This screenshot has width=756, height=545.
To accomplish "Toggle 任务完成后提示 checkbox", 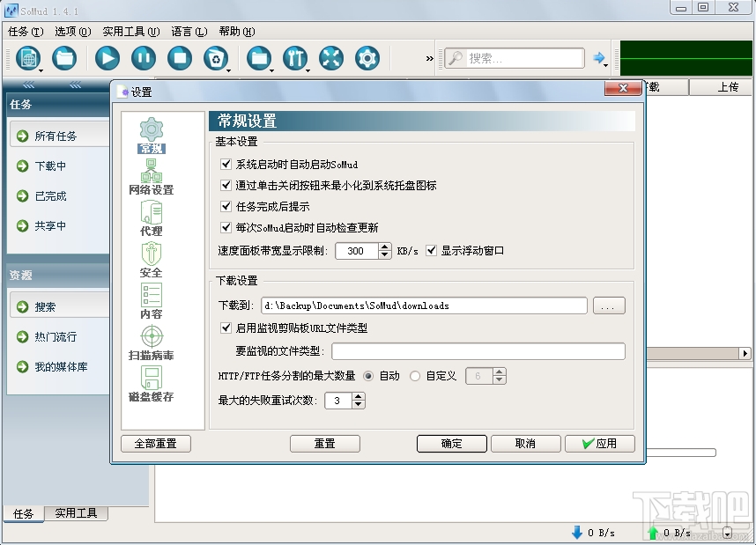I will [226, 206].
